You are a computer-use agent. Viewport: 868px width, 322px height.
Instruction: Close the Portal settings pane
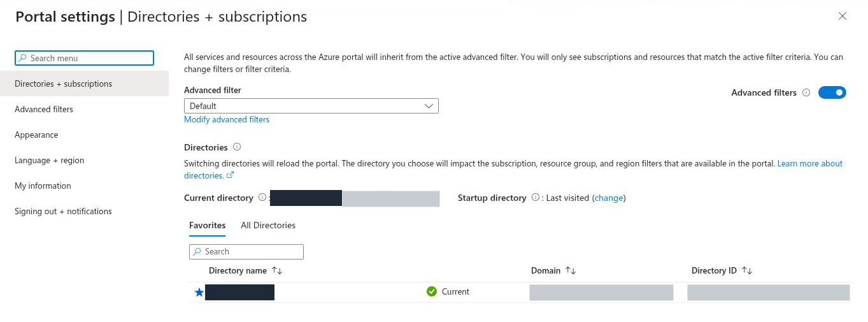(843, 17)
